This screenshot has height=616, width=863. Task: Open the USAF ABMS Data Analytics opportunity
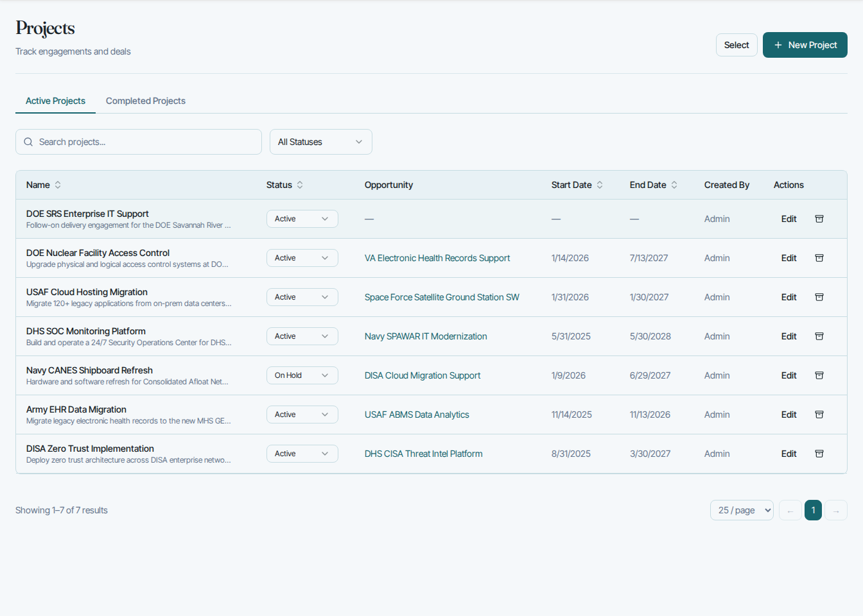coord(417,415)
